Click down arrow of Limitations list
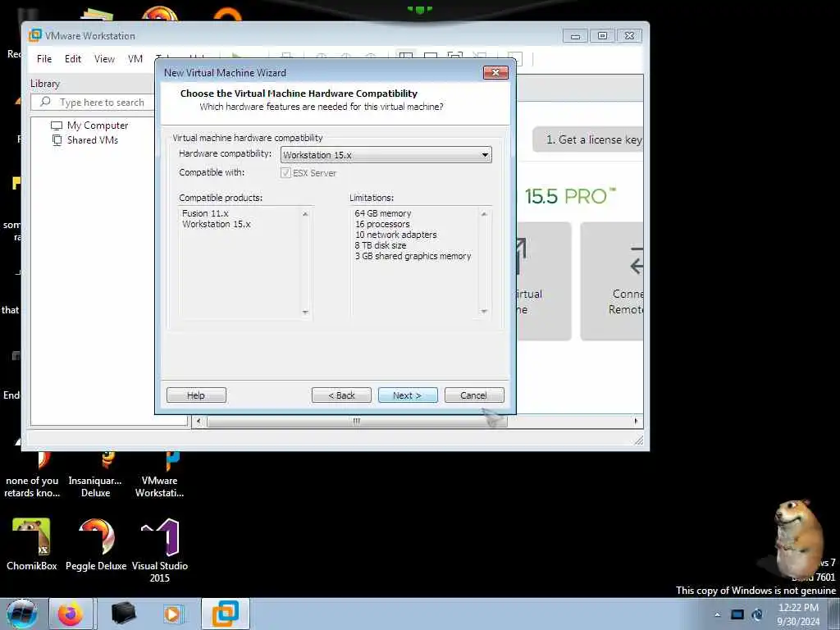The height and width of the screenshot is (630, 840). [x=484, y=311]
